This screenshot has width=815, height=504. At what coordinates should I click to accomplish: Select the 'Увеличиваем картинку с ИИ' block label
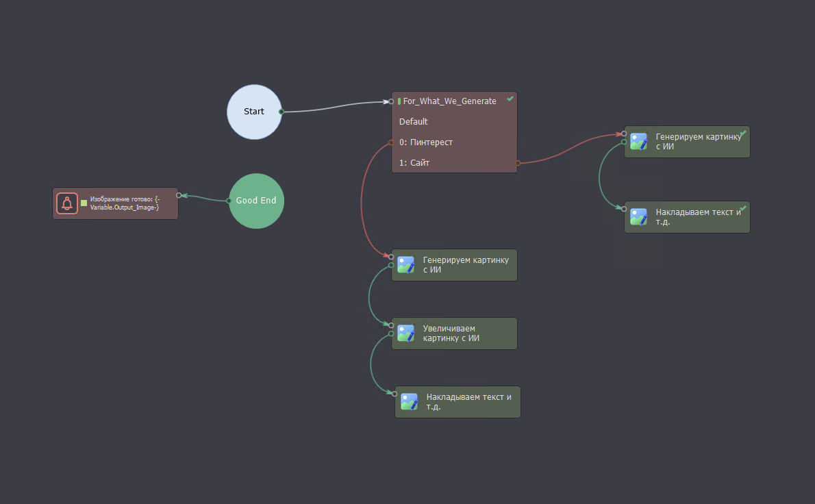pos(451,333)
